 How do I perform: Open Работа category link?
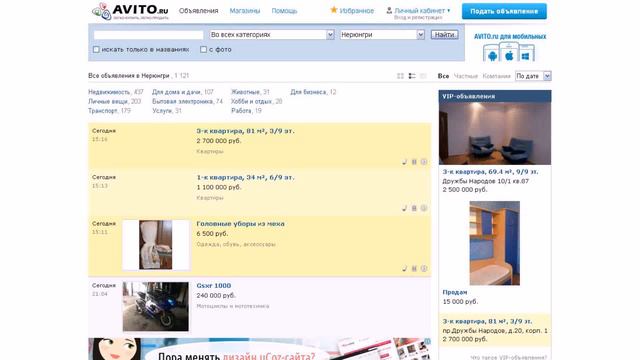pos(241,111)
